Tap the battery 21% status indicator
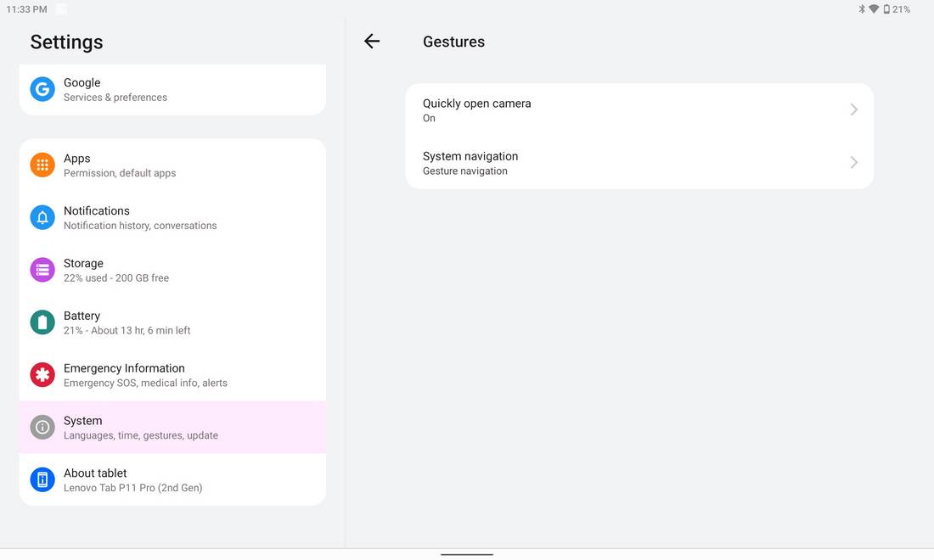The height and width of the screenshot is (560, 934). coord(897,9)
